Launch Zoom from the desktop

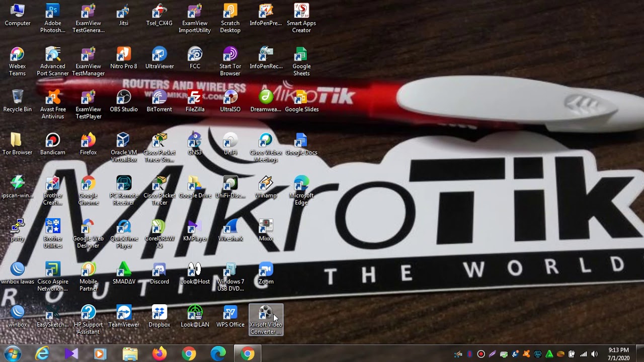[x=266, y=273]
